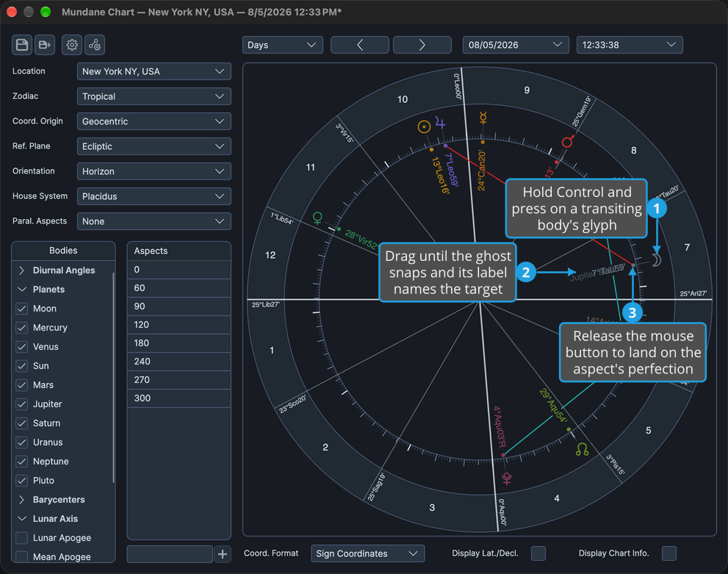Click the export chart icon with arrow
Viewport: 728px width, 574px height.
click(45, 45)
